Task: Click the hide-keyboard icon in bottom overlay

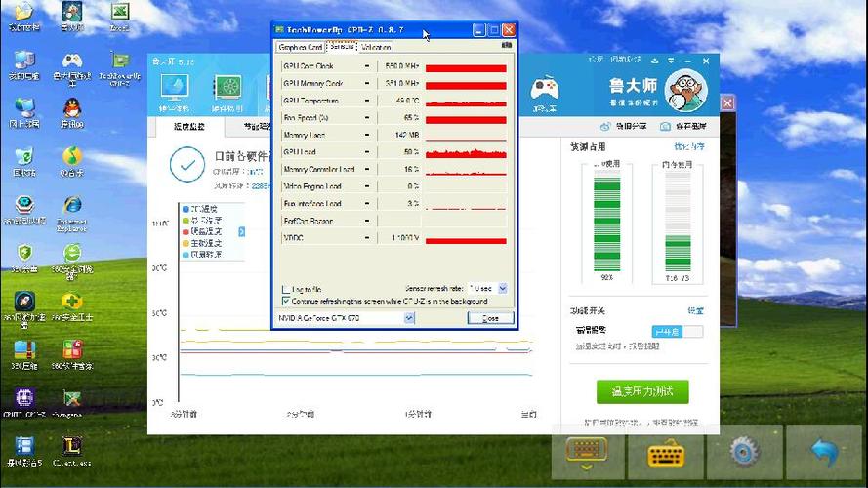Action: tap(587, 453)
